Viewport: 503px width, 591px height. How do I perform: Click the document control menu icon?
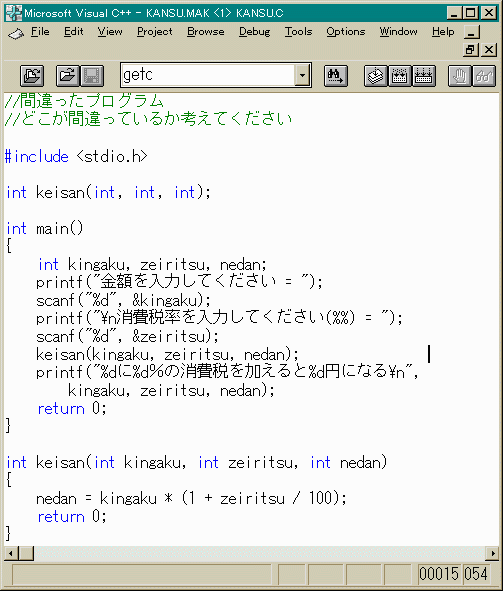[x=16, y=33]
